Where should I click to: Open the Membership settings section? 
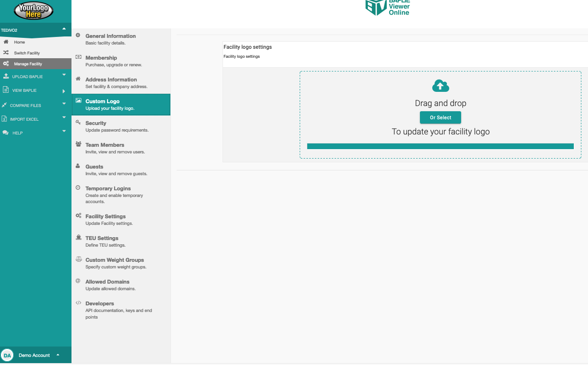point(101,58)
